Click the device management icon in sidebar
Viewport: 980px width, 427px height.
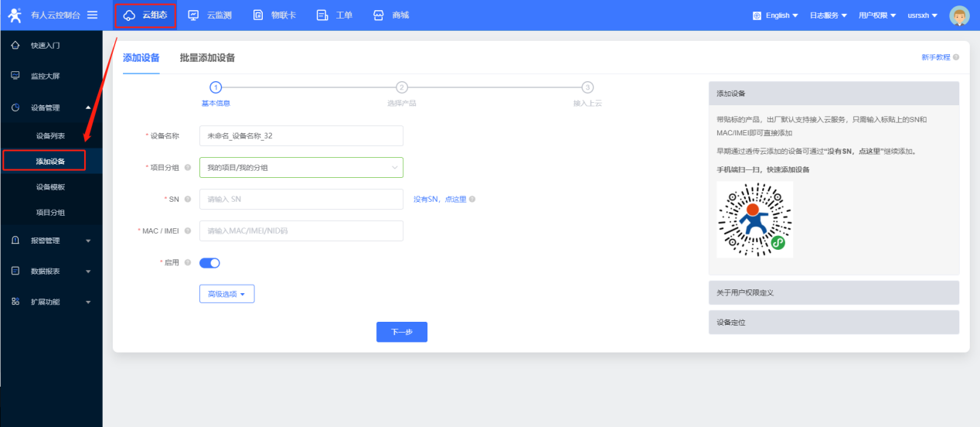(15, 108)
